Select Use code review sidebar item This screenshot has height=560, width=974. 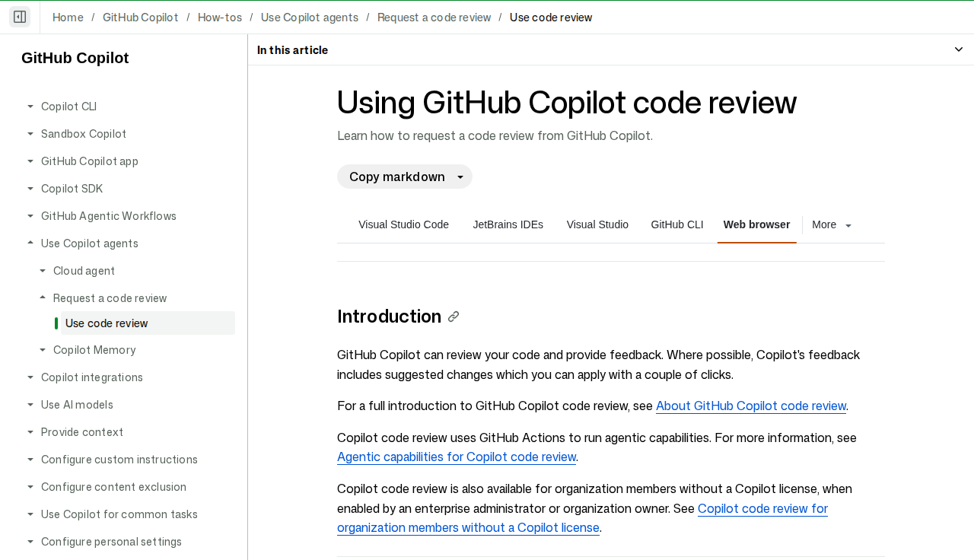point(148,323)
